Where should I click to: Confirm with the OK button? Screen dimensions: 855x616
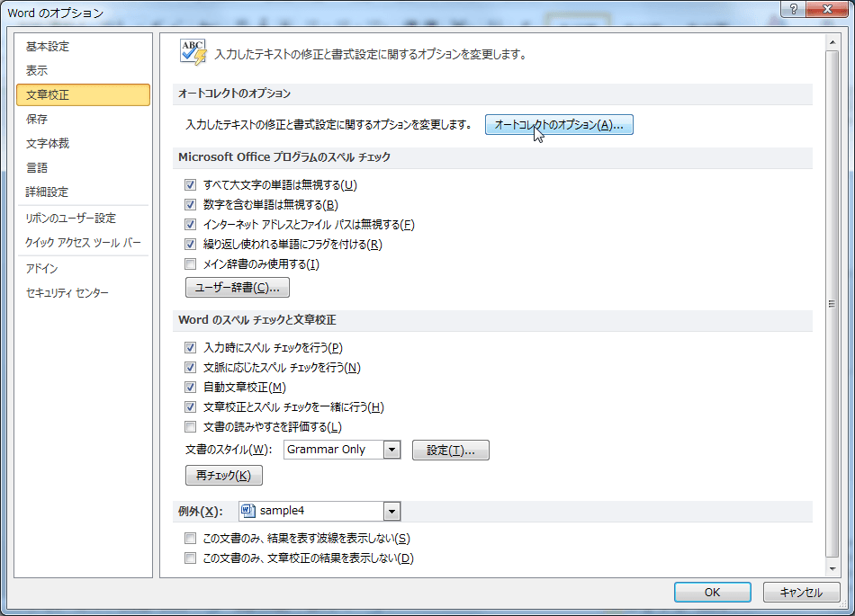(712, 592)
